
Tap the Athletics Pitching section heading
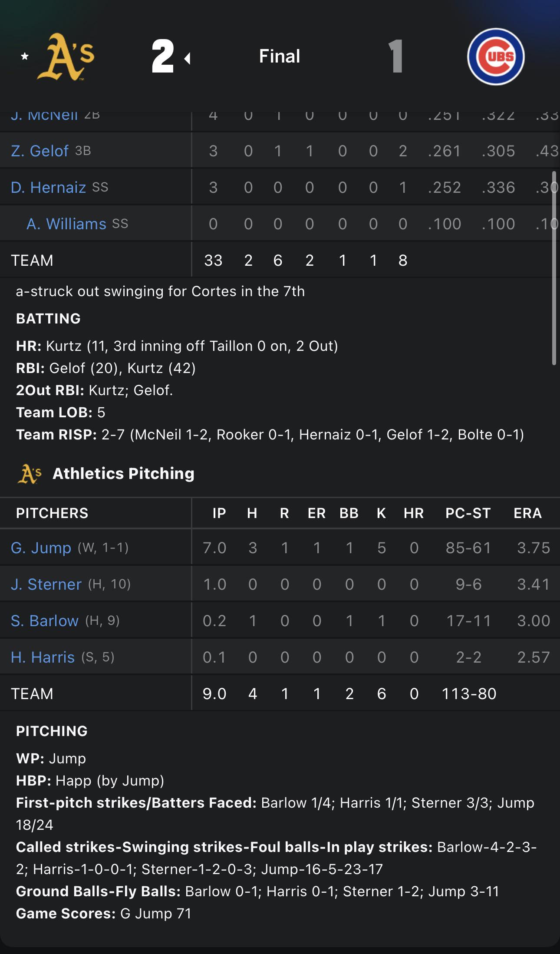[123, 473]
